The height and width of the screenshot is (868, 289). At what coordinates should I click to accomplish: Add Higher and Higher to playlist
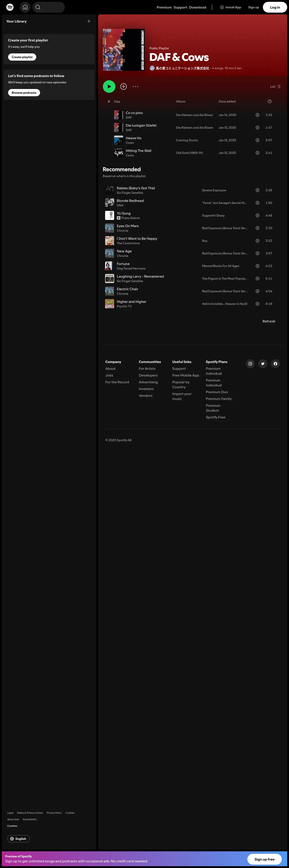pos(257,304)
